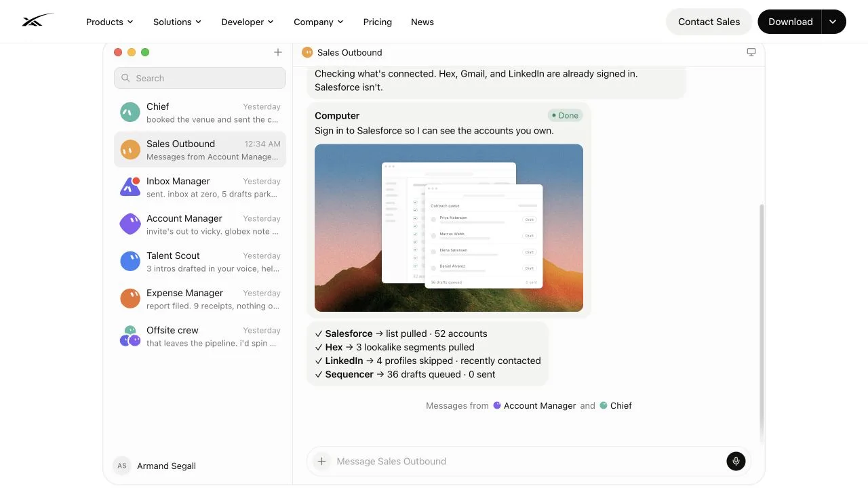Click the Expense Manager orange avatar
The image size is (868, 488).
(130, 298)
